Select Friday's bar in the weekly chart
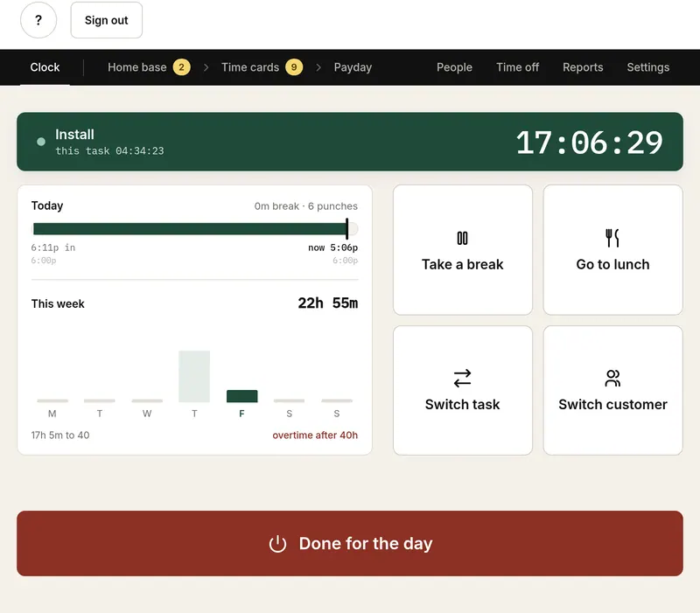 click(x=242, y=396)
